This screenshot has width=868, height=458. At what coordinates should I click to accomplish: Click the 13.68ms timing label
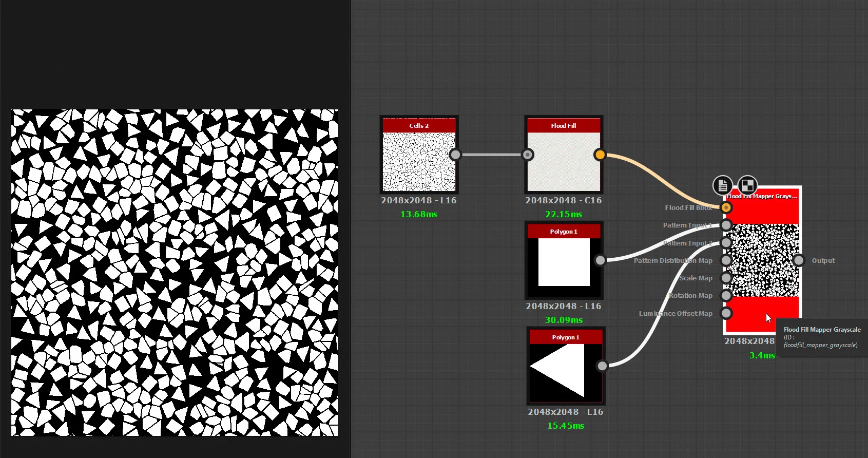[419, 214]
